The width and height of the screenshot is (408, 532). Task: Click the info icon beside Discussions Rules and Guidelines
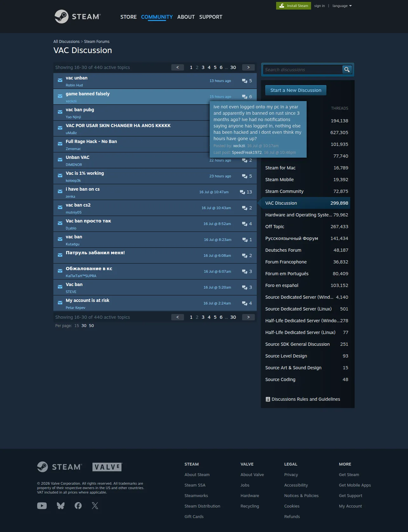coord(268,399)
